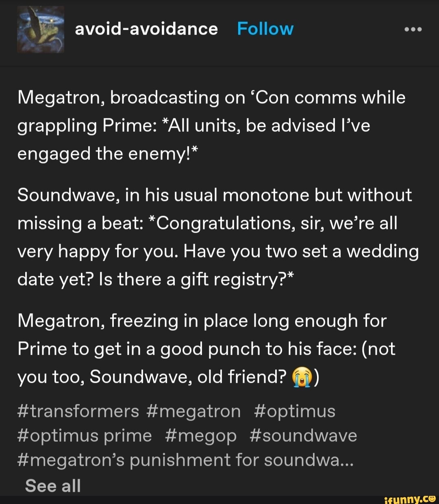Screen dimensions: 439x504
Task: Open the three-dot post options menu
Action: click(413, 29)
